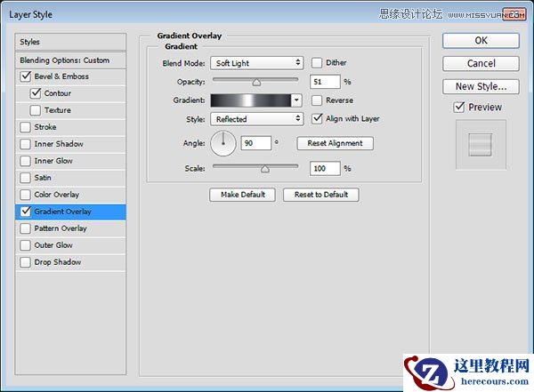Viewport: 534px width, 392px height.
Task: Enable the Inner Glow checkbox
Action: [x=25, y=161]
